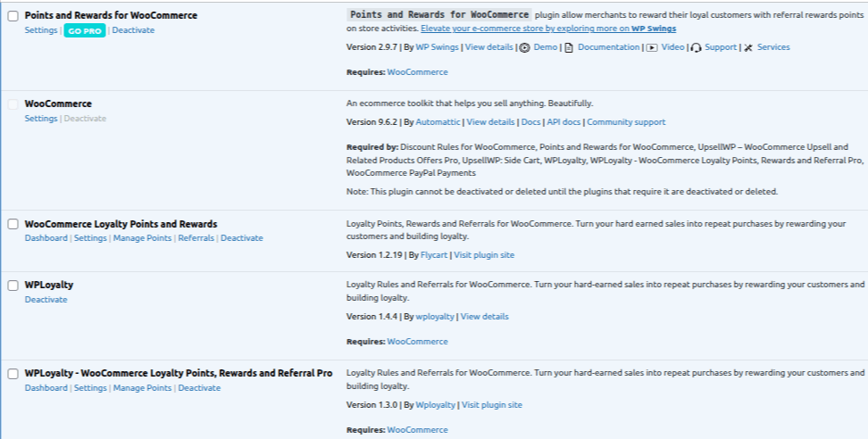Click the WPLoyalty Referral Pro plugin title

179,373
